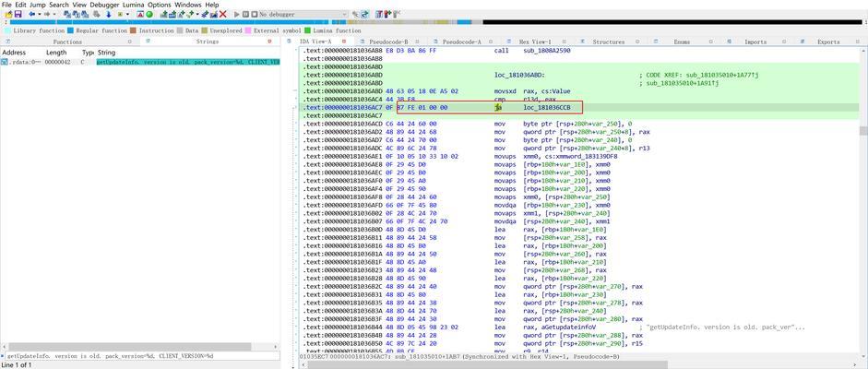Click the refresh icon right of debugger dropdown
The height and width of the screenshot is (369, 868).
coord(364,14)
